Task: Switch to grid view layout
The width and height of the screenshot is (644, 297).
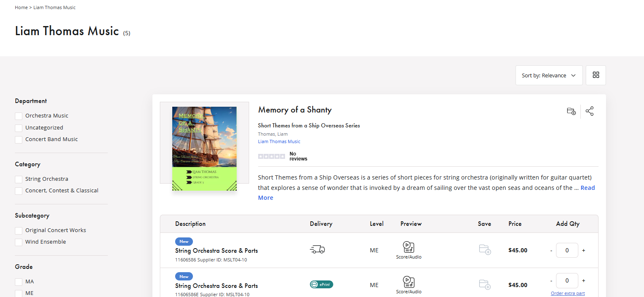Action: point(596,75)
